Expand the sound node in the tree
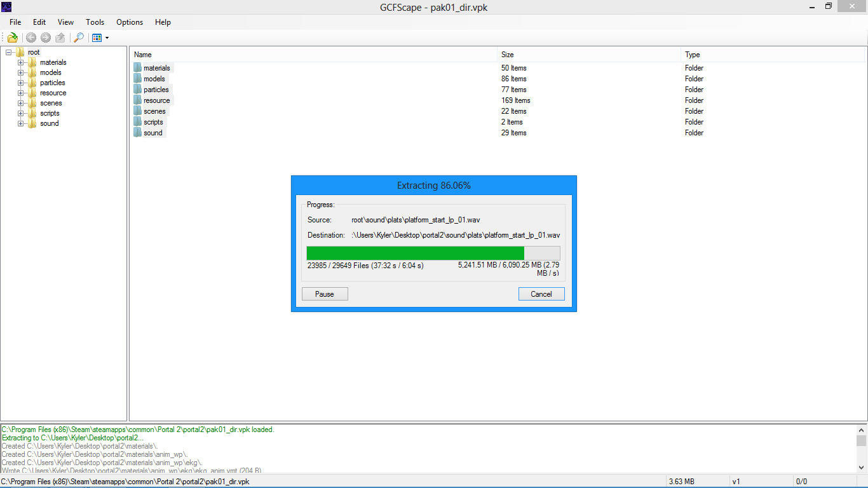 coord(20,123)
